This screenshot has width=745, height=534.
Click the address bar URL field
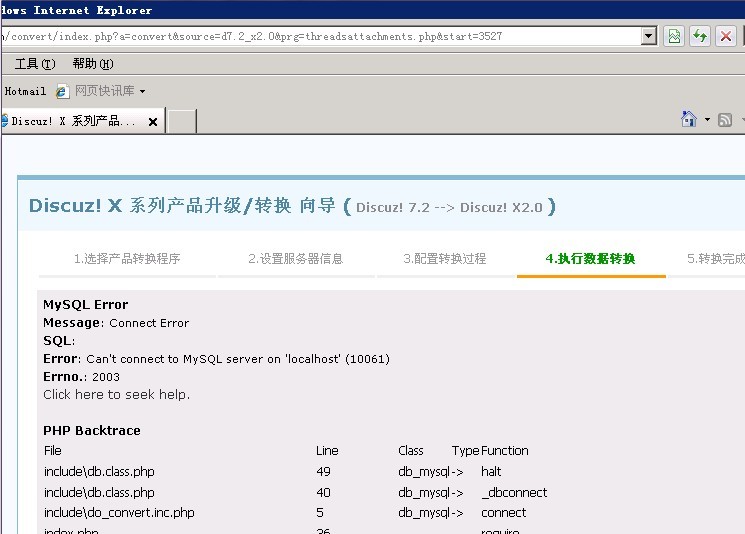(320, 36)
